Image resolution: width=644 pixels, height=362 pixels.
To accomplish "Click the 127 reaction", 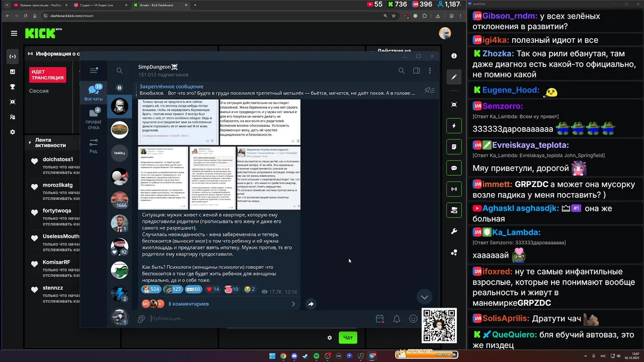I will click(173, 290).
